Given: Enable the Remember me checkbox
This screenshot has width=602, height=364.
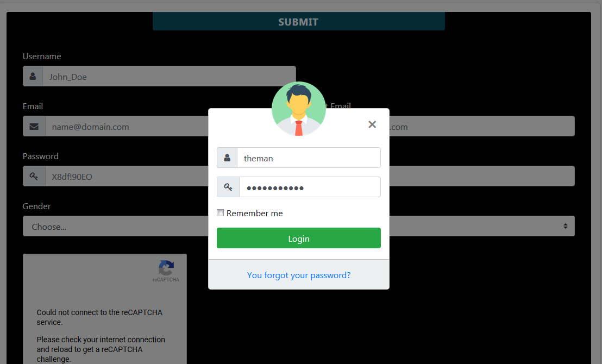Looking at the screenshot, I should 221,213.
